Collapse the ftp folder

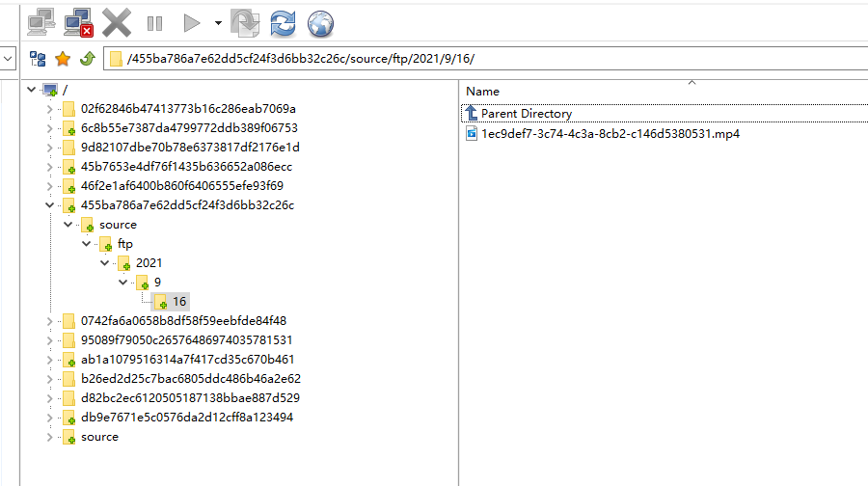pos(87,244)
